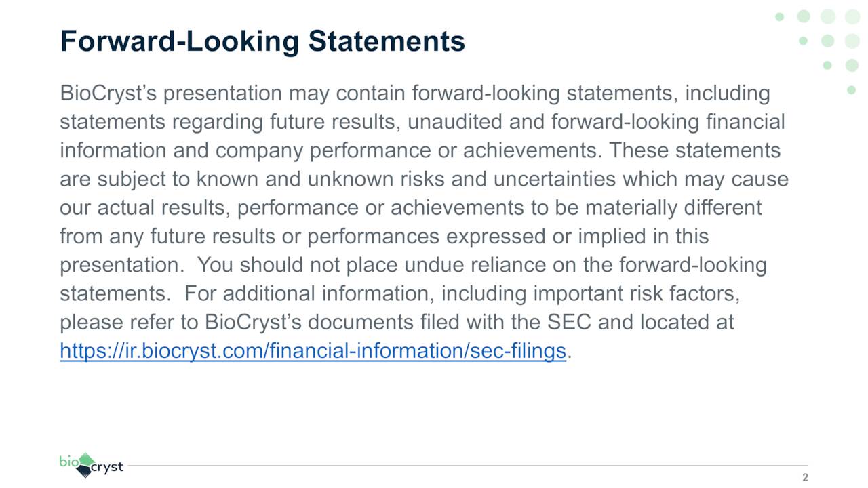Click the dark diamond in the BioCryst logo
This screenshot has width=868, height=488.
(84, 471)
